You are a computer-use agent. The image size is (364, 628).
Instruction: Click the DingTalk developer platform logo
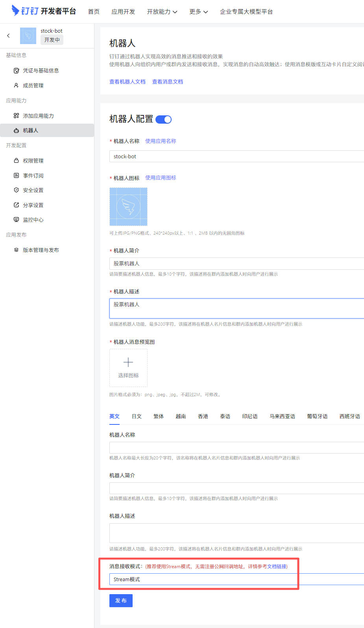tap(44, 11)
